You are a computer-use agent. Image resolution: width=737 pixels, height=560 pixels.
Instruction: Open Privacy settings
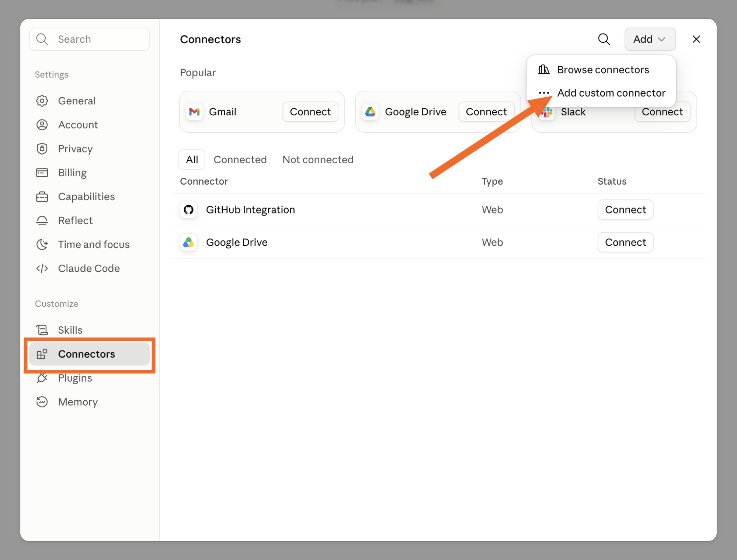coord(90,149)
